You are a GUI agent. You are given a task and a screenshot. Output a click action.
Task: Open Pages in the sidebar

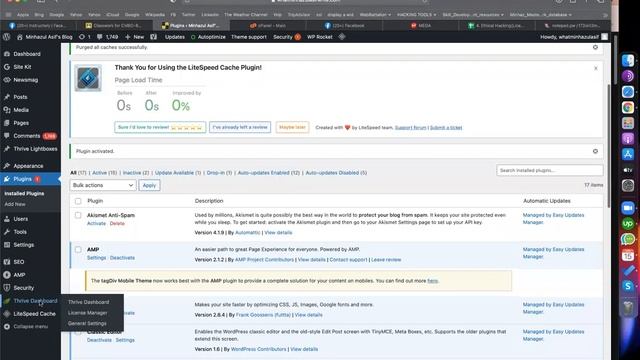21,123
